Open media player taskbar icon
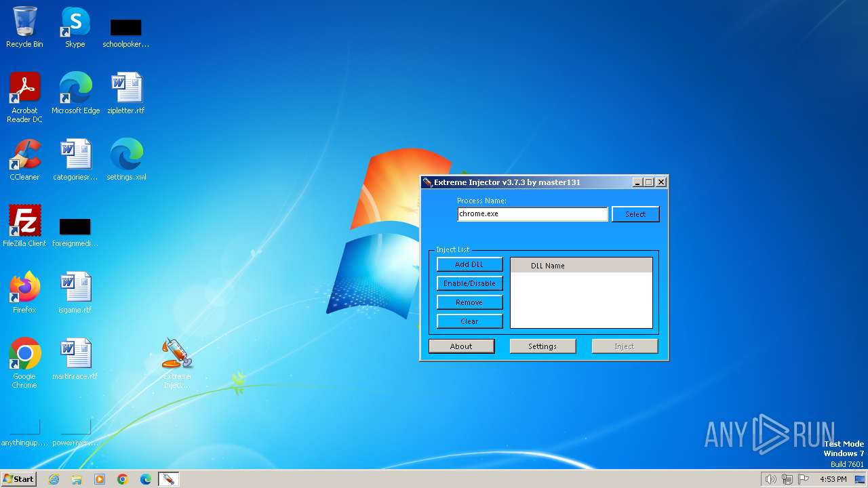The width and height of the screenshot is (868, 488). [100, 479]
